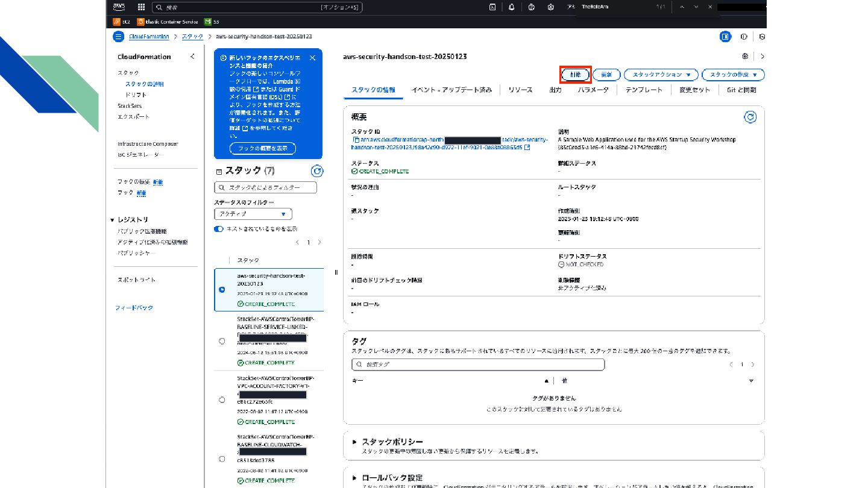This screenshot has width=868, height=488.
Task: Collapse the stack list panel icon
Action: (219, 172)
